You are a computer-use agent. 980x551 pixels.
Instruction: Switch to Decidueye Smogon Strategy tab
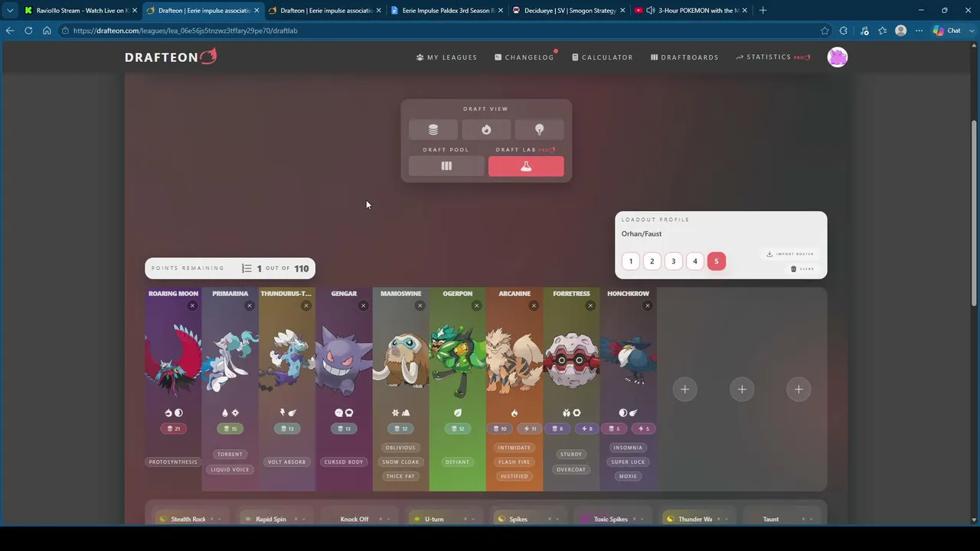tap(569, 11)
